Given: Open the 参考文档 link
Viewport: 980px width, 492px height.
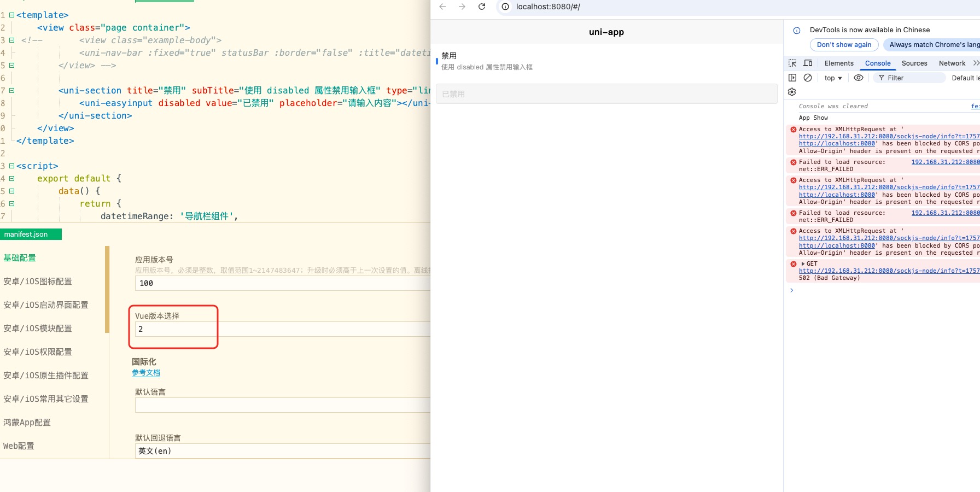Looking at the screenshot, I should tap(146, 373).
